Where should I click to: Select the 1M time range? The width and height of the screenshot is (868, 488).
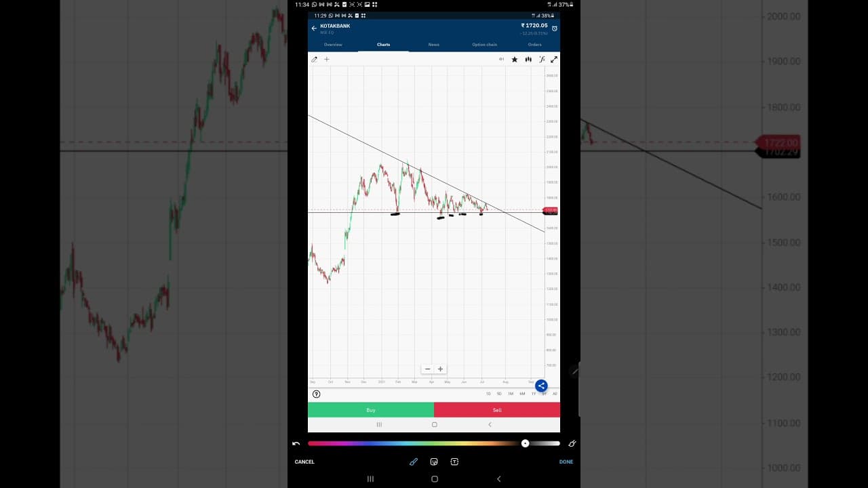click(x=511, y=394)
